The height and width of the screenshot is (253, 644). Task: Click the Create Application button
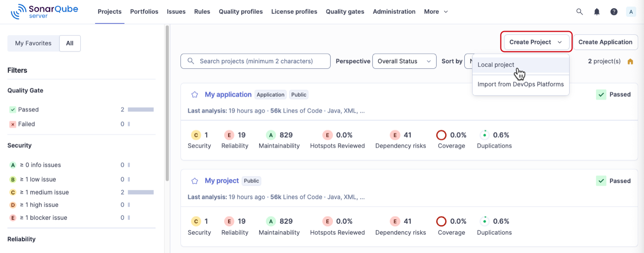(605, 42)
